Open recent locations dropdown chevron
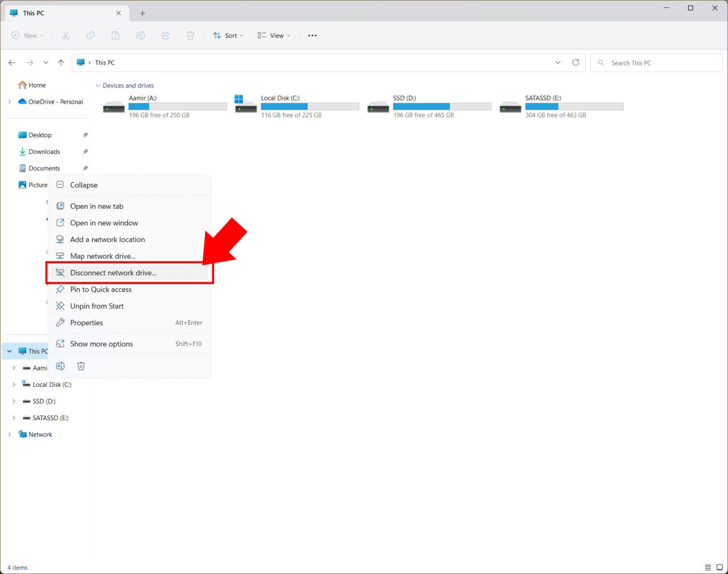The width and height of the screenshot is (728, 574). [x=46, y=63]
